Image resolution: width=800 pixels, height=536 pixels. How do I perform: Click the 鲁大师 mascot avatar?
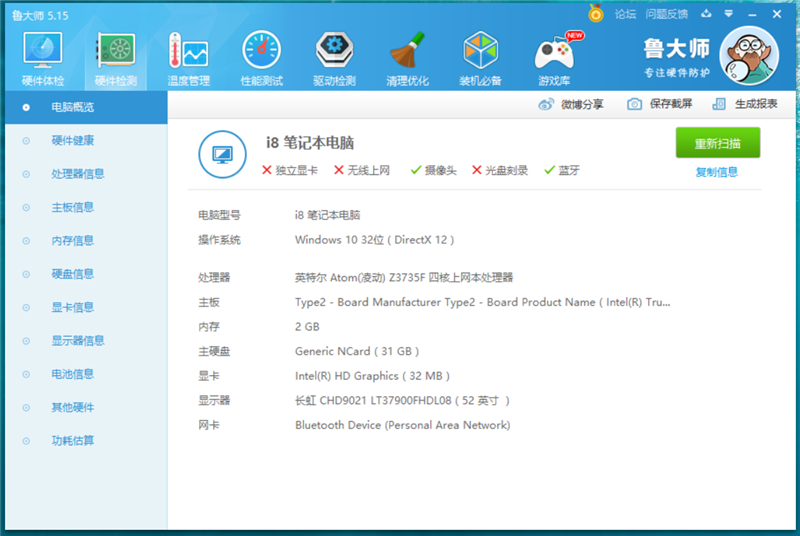pos(748,56)
